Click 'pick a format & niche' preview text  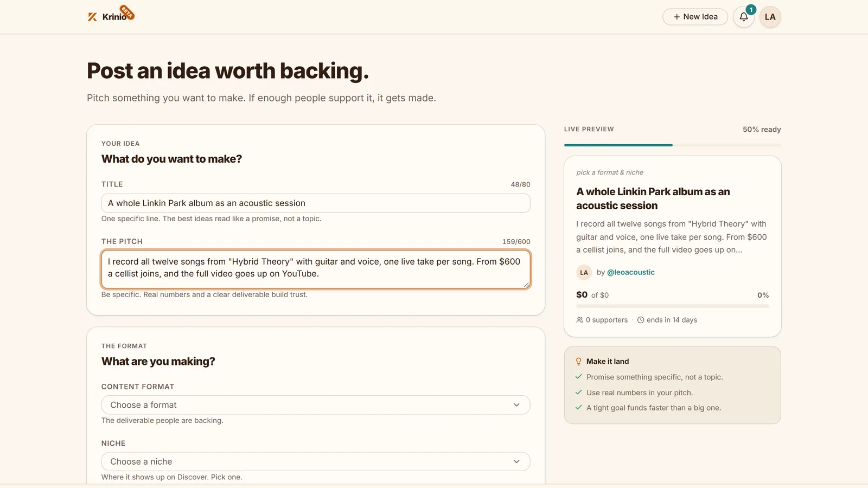[x=610, y=172]
